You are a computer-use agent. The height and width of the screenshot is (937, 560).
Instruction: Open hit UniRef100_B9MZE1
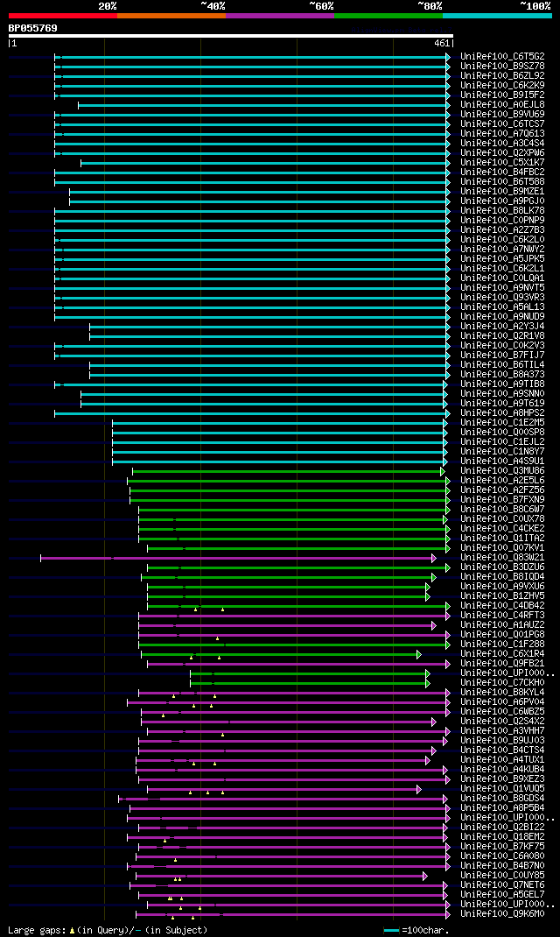tap(502, 191)
